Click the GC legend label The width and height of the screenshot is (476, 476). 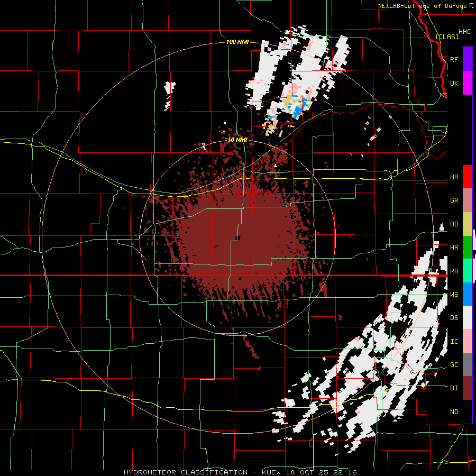coord(454,365)
